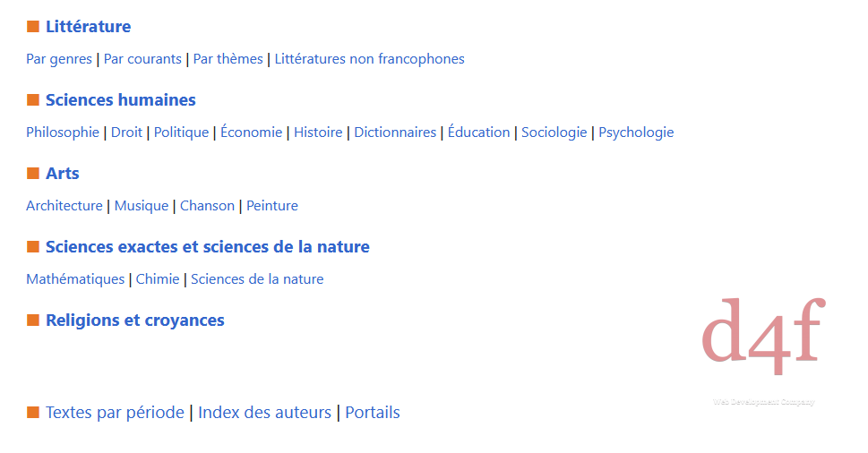Screen dimensions: 868x453
Task: Open Mathématiques link
Action: (x=75, y=279)
